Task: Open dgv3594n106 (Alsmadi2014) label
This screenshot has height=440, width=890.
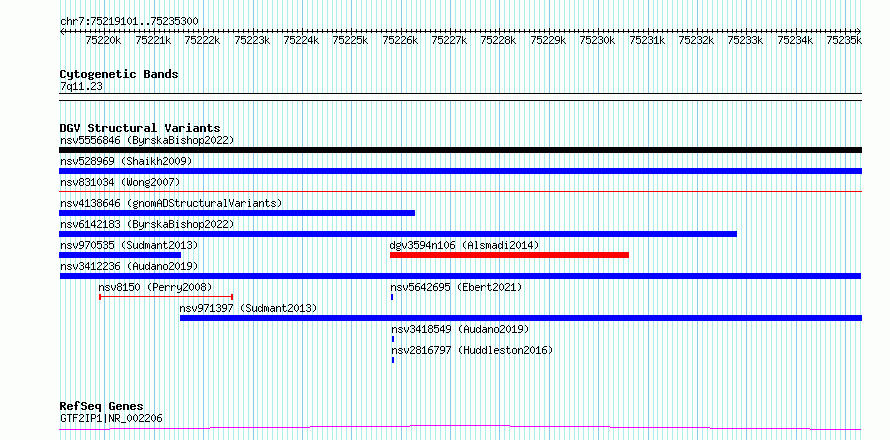Action: tap(464, 245)
